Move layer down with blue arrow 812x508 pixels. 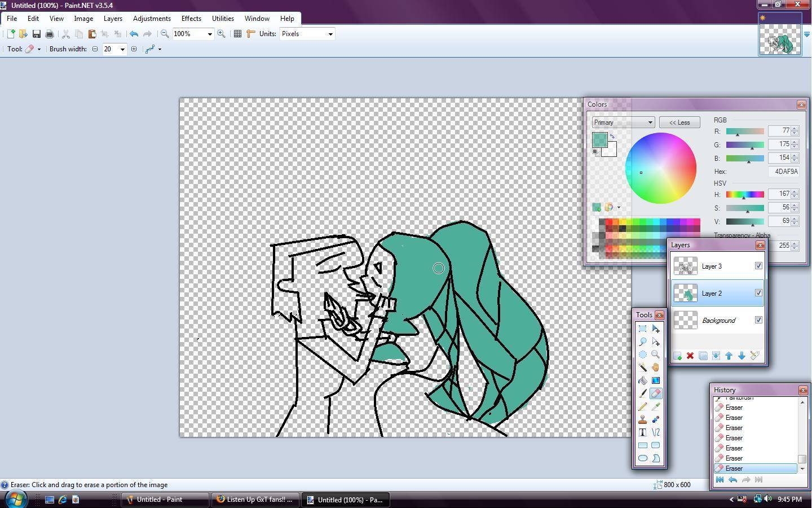[742, 356]
